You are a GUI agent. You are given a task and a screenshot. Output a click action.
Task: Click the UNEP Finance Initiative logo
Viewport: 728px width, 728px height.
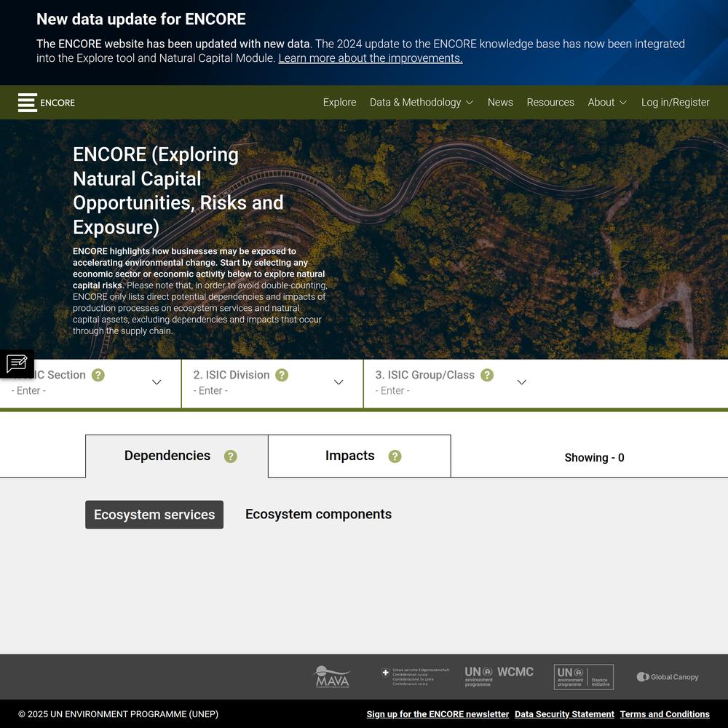(x=583, y=677)
